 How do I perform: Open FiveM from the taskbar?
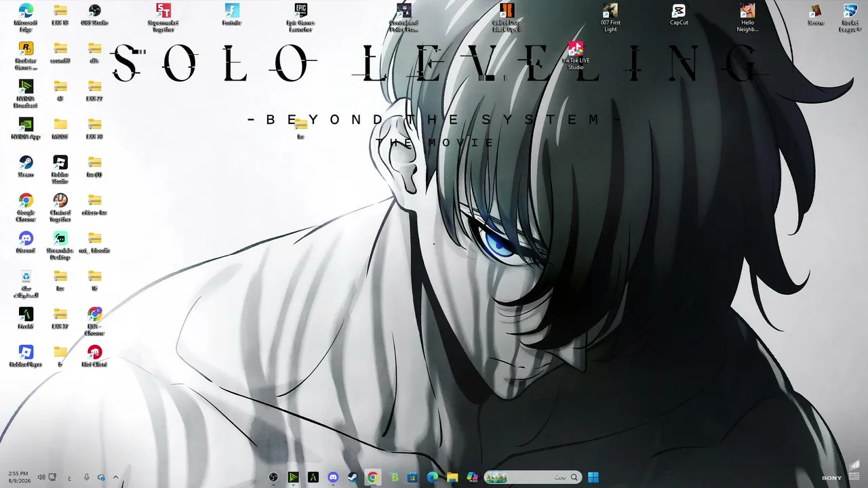click(313, 477)
